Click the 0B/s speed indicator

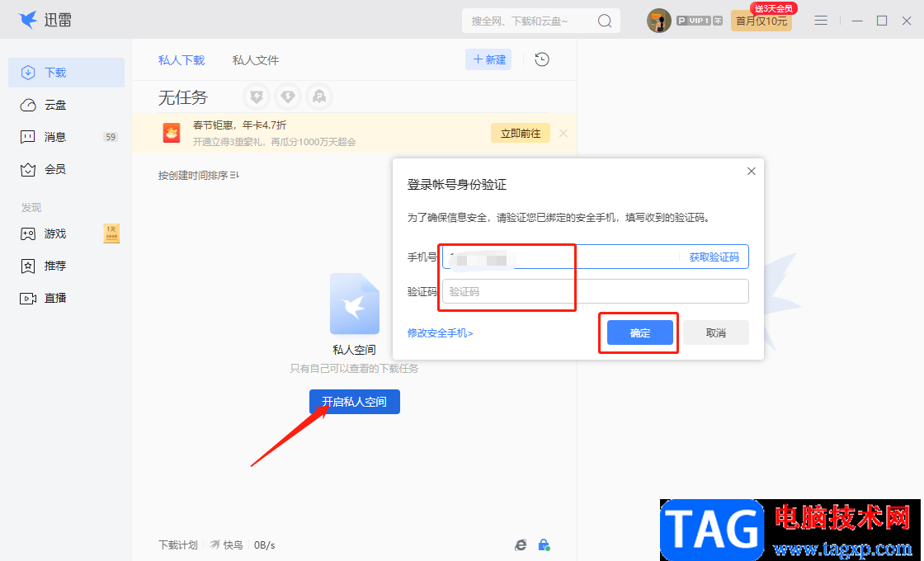click(x=265, y=545)
